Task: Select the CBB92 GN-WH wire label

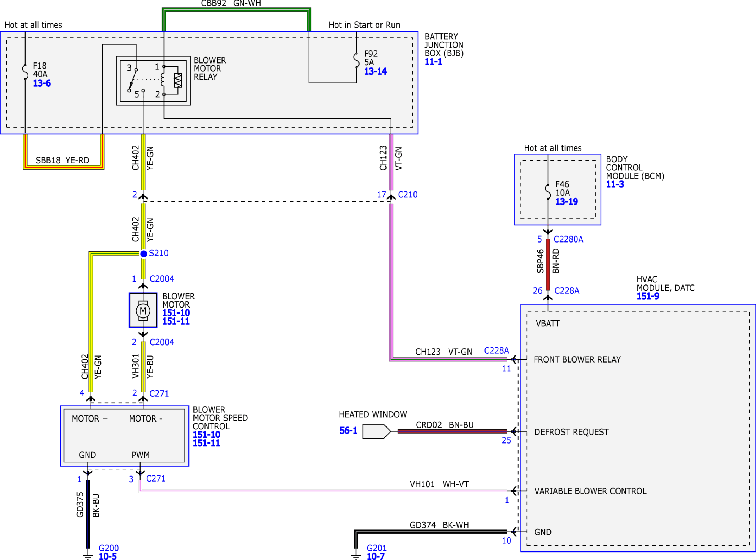Action: (x=231, y=4)
